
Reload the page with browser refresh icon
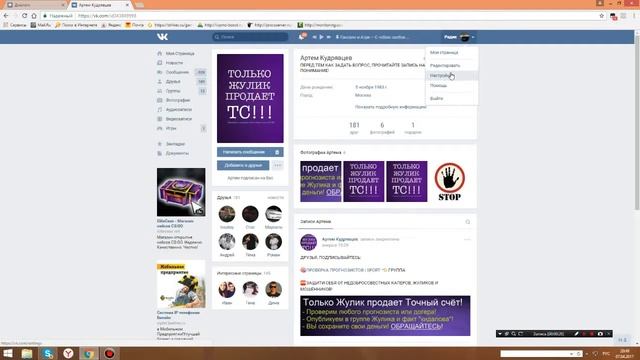click(x=24, y=16)
